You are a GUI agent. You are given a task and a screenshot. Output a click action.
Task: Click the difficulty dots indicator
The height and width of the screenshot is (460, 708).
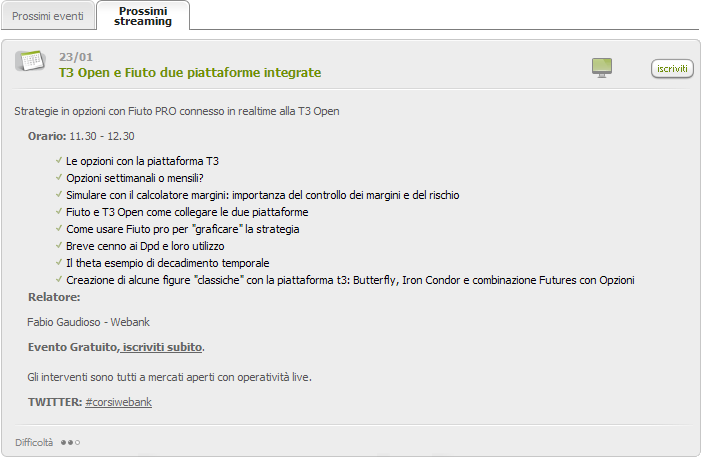[70, 442]
